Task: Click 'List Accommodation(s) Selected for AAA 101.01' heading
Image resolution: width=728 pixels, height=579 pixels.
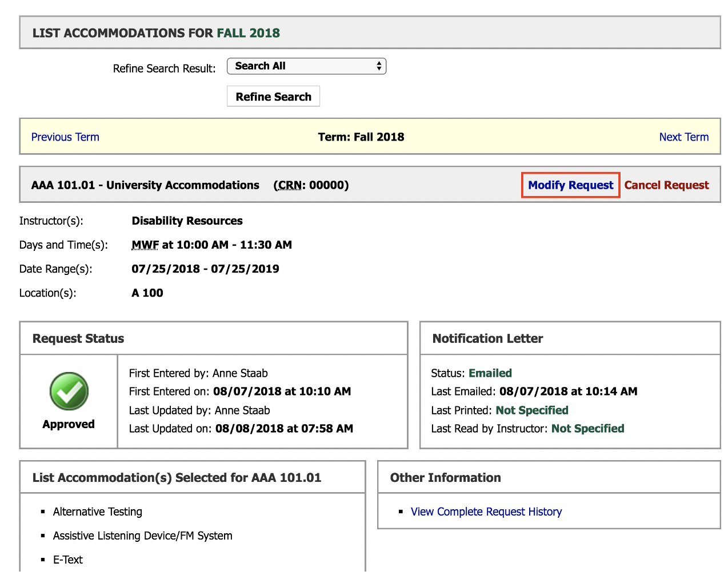Action: click(x=177, y=478)
